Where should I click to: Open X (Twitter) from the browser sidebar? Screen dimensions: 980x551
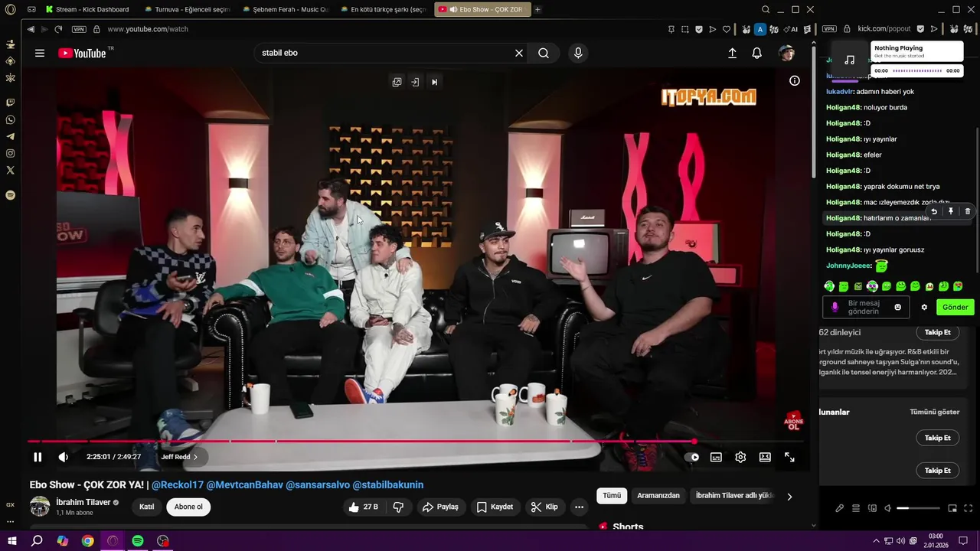[x=10, y=170]
